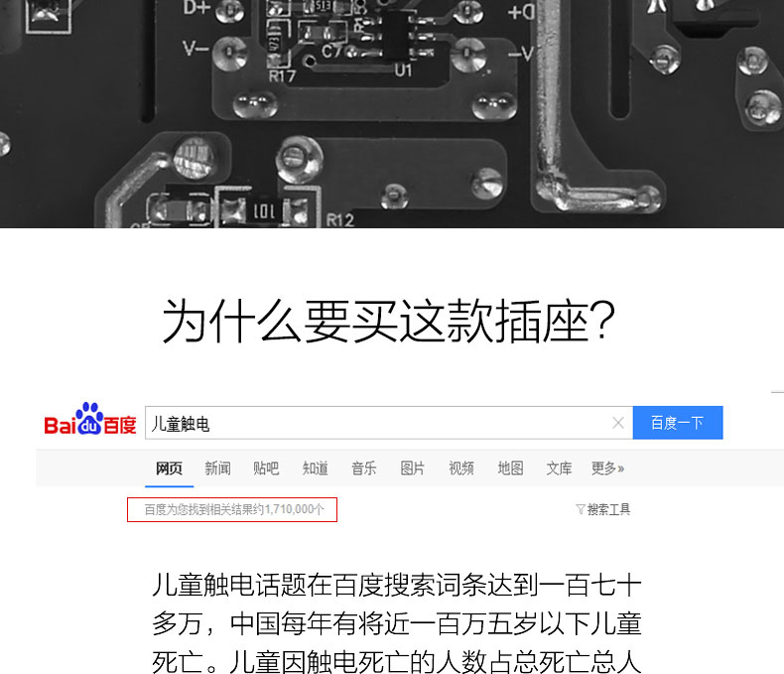The image size is (784, 674).
Task: Select the 网页 tab
Action: click(169, 469)
